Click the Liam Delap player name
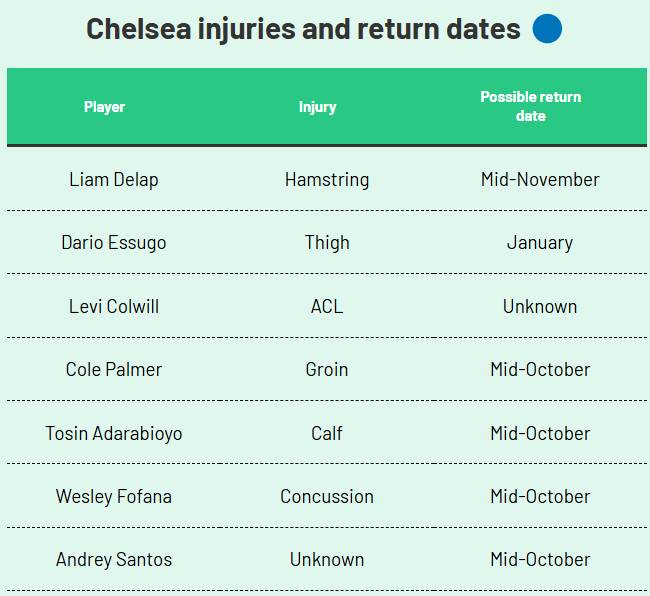 click(x=114, y=180)
